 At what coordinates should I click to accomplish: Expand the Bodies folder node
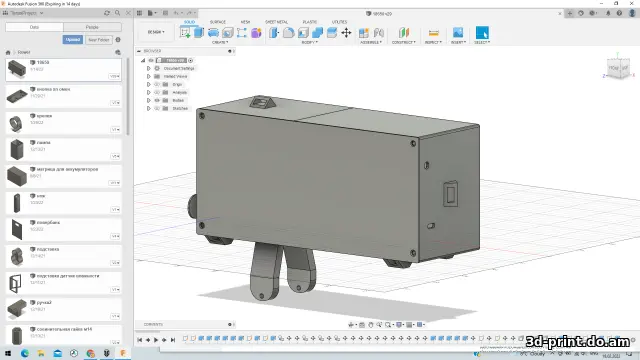pos(149,100)
